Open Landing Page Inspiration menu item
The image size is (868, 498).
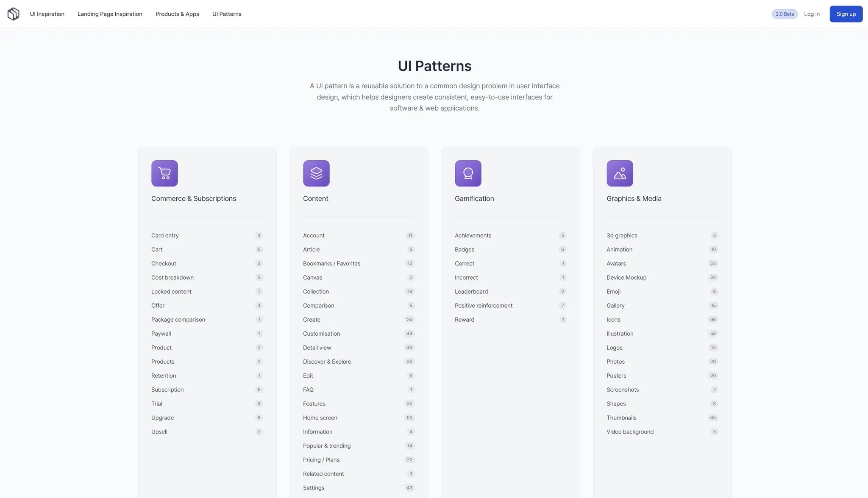(110, 14)
